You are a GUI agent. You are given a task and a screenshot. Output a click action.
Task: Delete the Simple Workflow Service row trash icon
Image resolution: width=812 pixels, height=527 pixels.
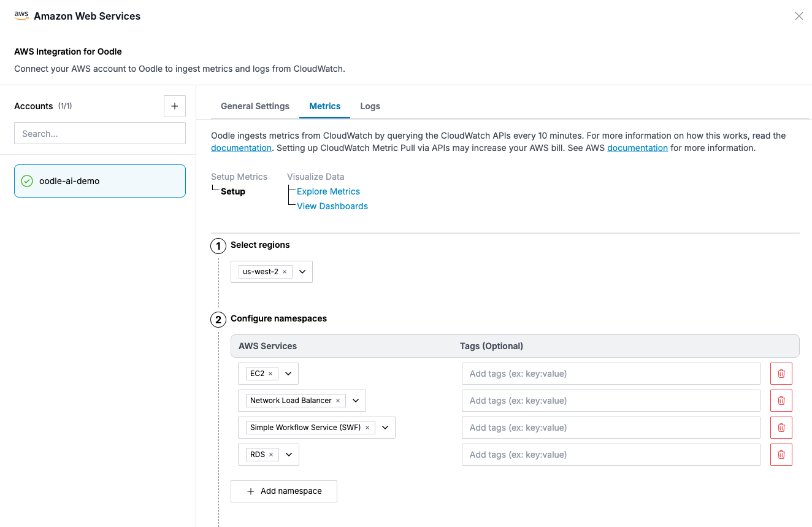click(x=781, y=427)
